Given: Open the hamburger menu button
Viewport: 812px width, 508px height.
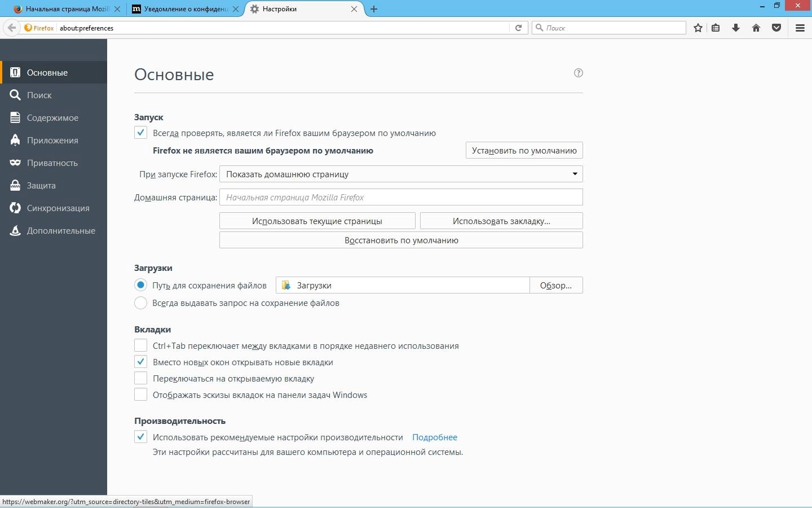Looking at the screenshot, I should (800, 28).
